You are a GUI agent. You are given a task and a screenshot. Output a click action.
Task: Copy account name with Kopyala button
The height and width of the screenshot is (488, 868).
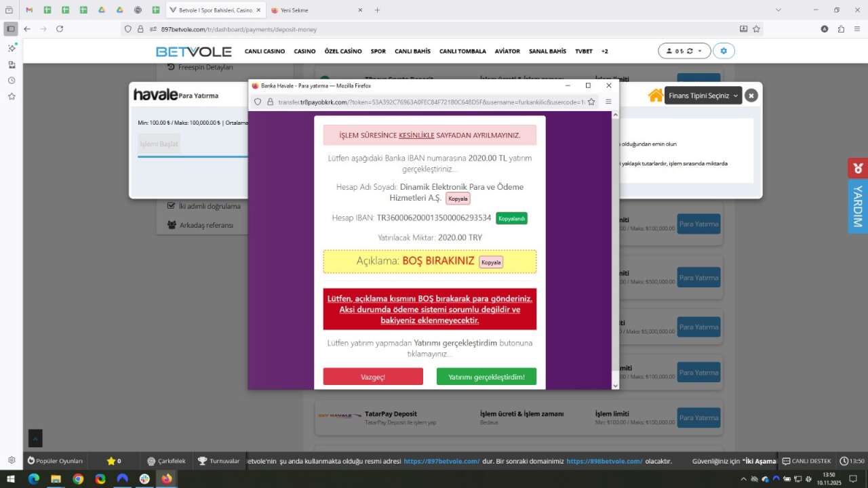[x=458, y=199]
